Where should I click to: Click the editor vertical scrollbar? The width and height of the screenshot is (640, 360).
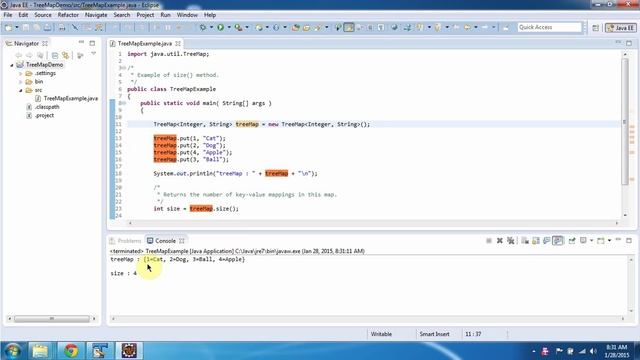pos(625,121)
